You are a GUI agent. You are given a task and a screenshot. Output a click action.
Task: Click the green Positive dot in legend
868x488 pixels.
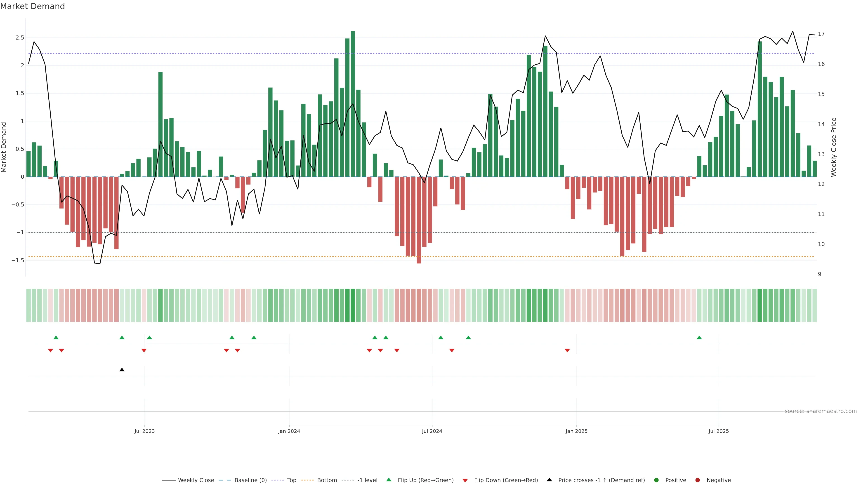656,480
